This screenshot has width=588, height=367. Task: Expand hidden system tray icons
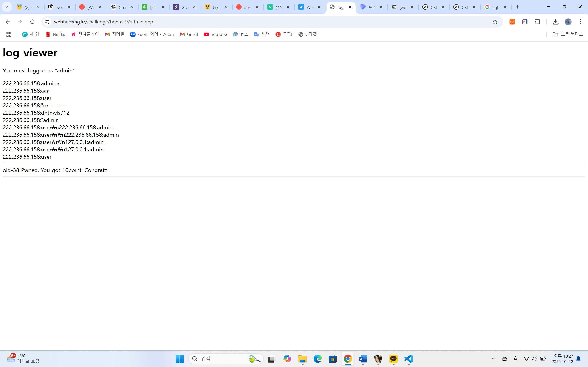click(x=493, y=359)
